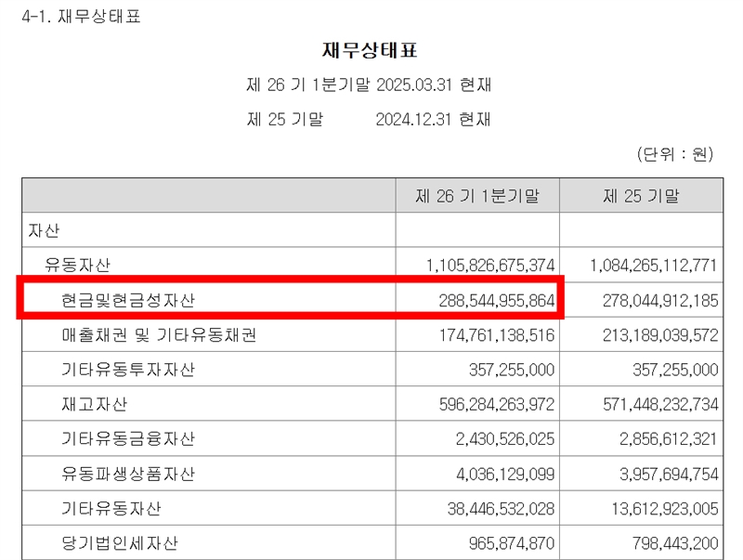
Task: Click value 1,084,265,112,771
Action: click(x=654, y=266)
